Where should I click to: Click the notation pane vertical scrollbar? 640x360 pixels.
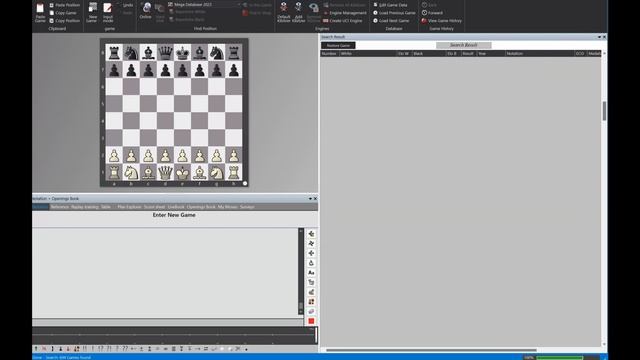tap(301, 271)
